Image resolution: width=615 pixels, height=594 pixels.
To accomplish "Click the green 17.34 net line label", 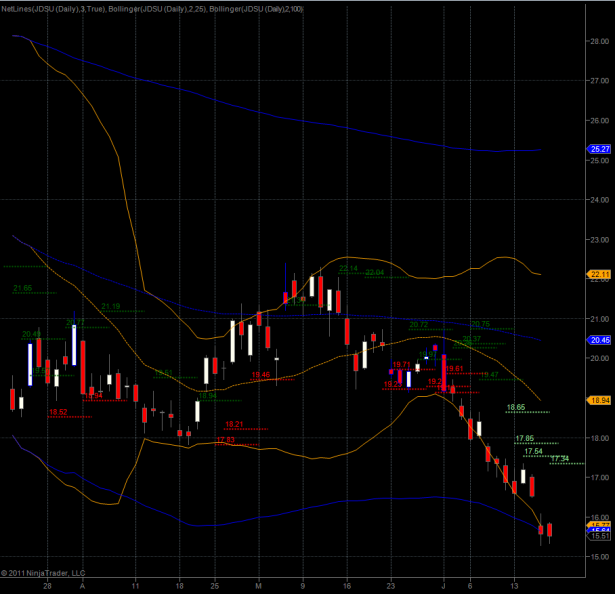I will [559, 458].
